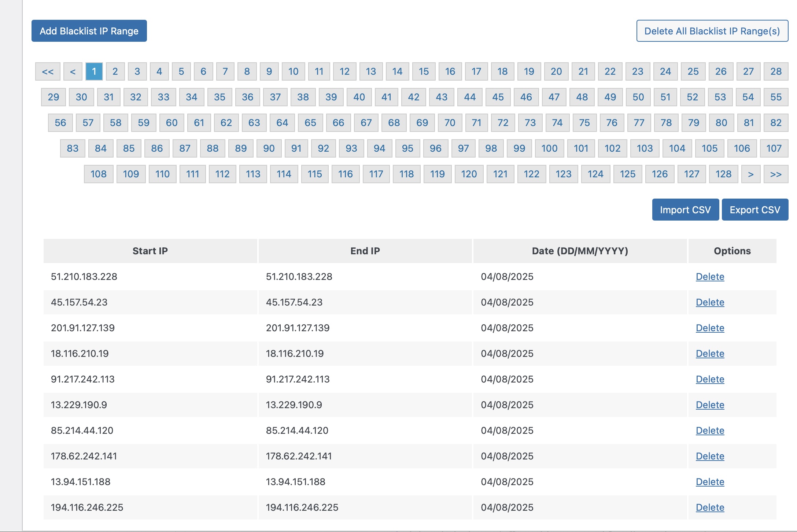Delete the 13.229.190.9 IP range
The height and width of the screenshot is (532, 797).
pos(710,405)
